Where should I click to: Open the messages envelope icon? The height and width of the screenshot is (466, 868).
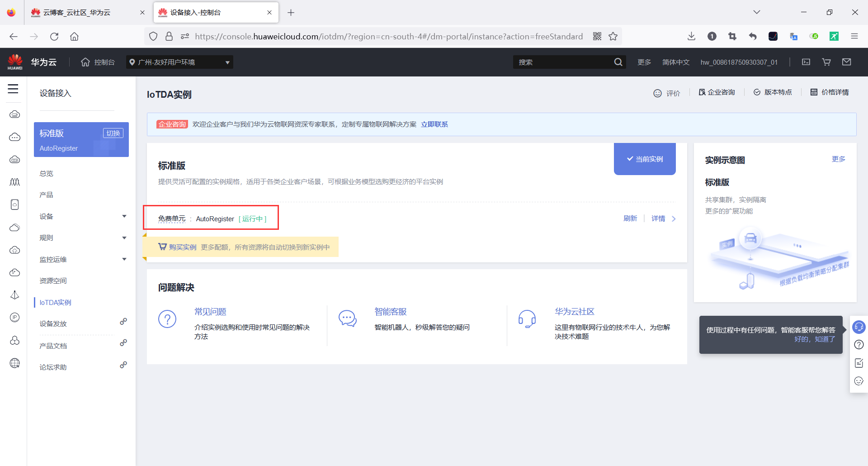(847, 62)
